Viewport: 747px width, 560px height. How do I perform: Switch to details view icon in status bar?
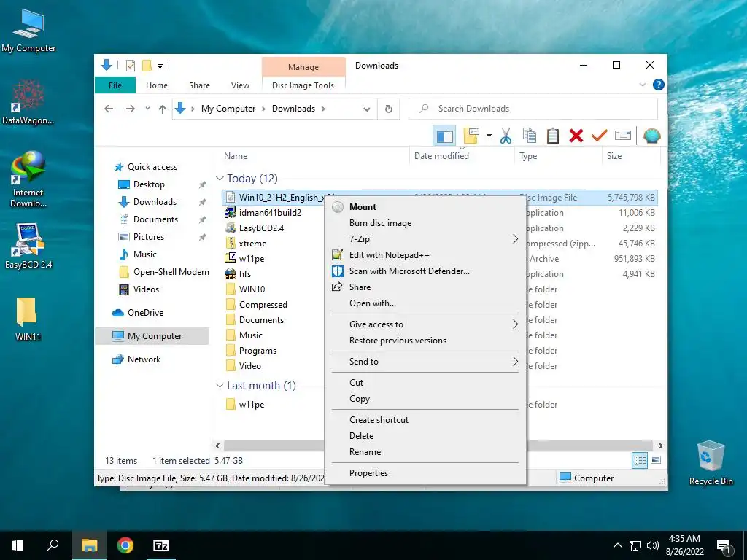640,460
